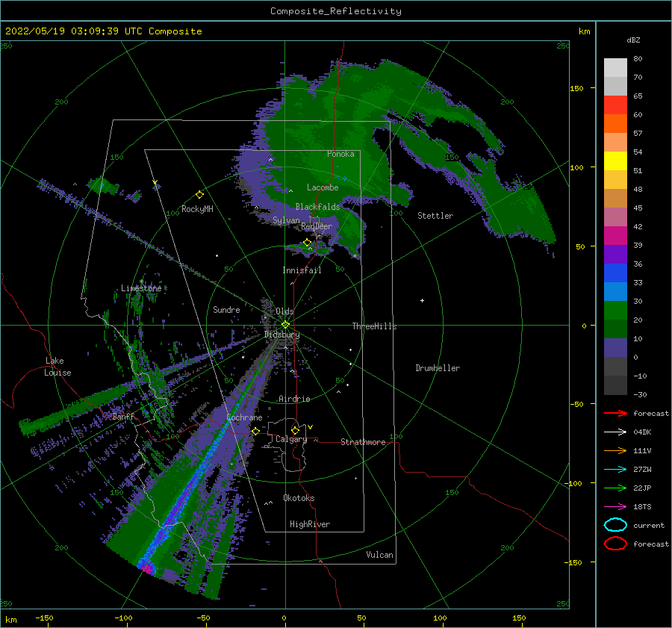Click the Stettler town label
Image resolution: width=672 pixels, height=628 pixels.
435,216
